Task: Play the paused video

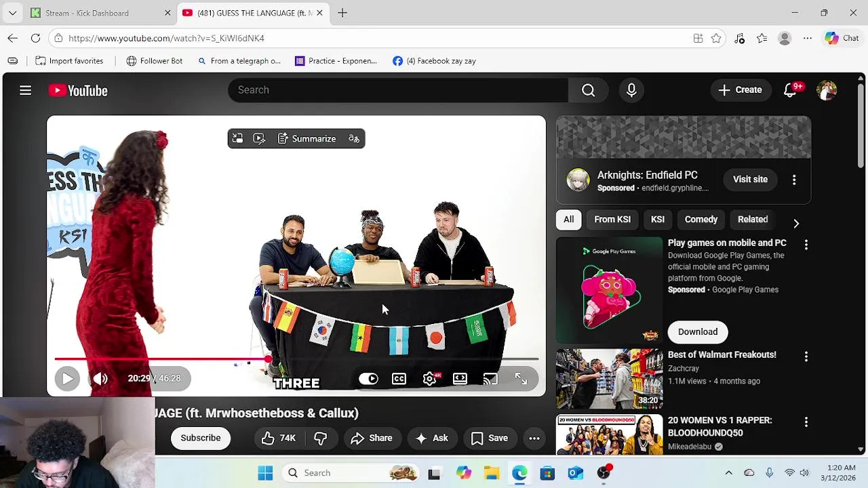Action: click(x=67, y=378)
